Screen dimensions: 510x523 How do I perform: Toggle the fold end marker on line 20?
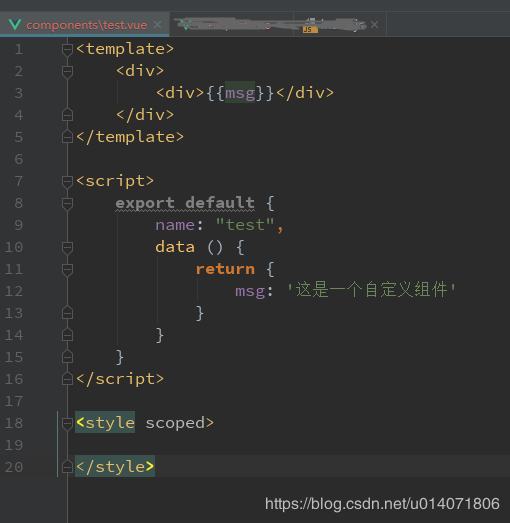[x=67, y=467]
